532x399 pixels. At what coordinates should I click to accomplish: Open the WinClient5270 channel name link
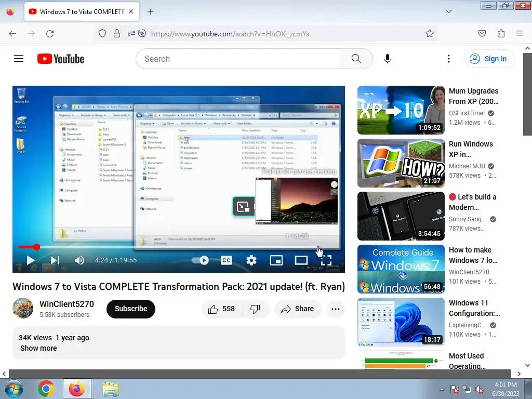[66, 304]
